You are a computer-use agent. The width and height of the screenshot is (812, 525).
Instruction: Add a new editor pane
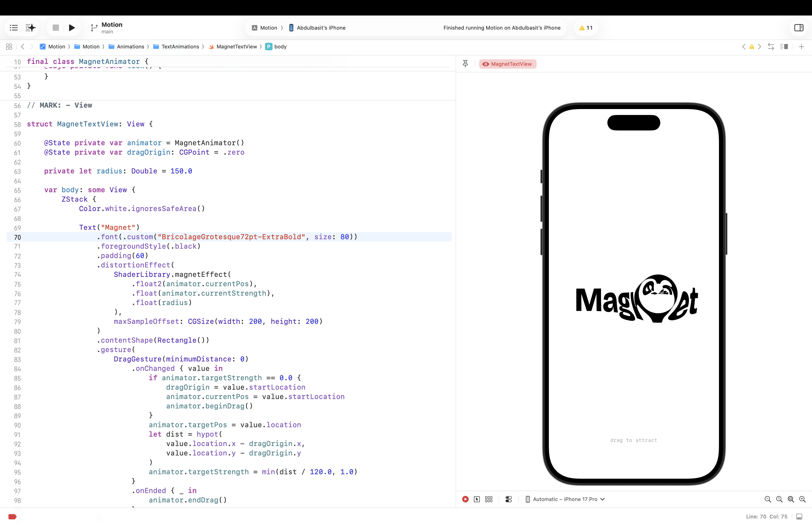(x=801, y=47)
